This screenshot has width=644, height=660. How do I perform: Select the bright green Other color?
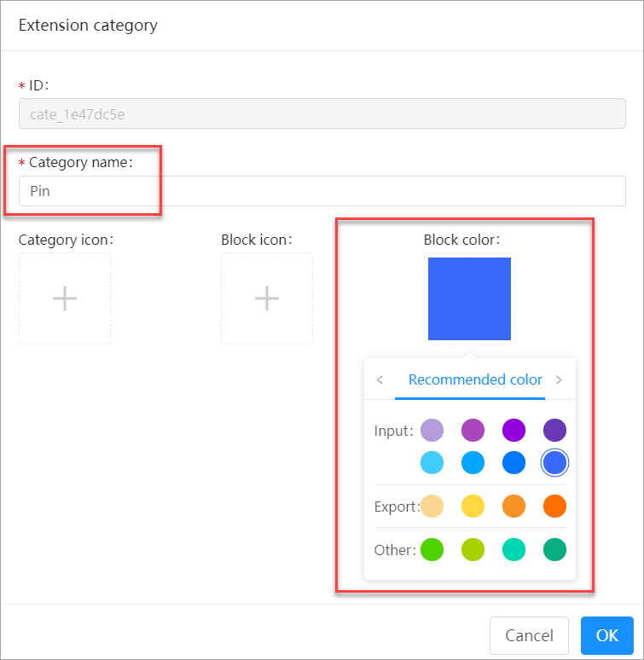coord(432,550)
